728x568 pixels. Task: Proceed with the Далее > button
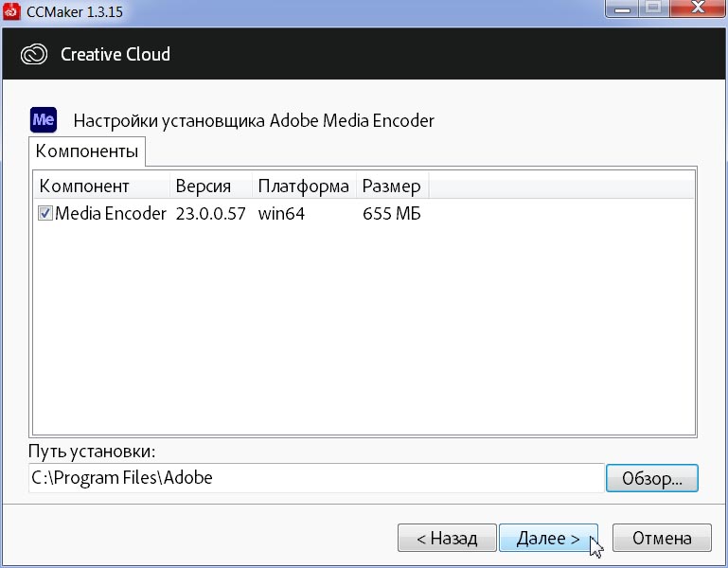(x=548, y=538)
